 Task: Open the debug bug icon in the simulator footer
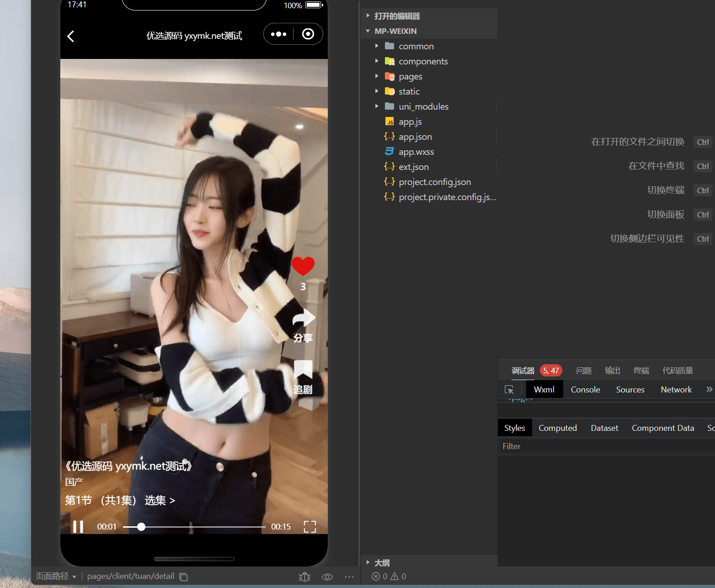(x=304, y=577)
